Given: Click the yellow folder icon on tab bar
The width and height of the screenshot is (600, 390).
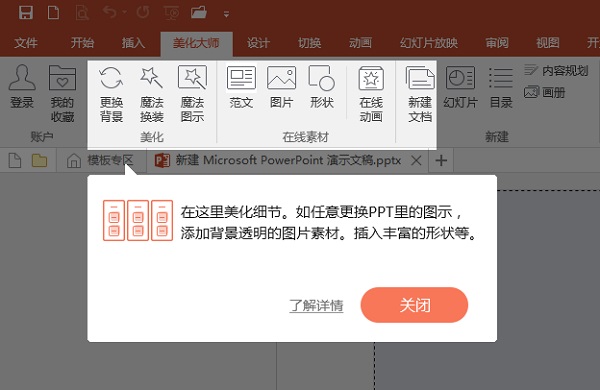Looking at the screenshot, I should tap(39, 161).
